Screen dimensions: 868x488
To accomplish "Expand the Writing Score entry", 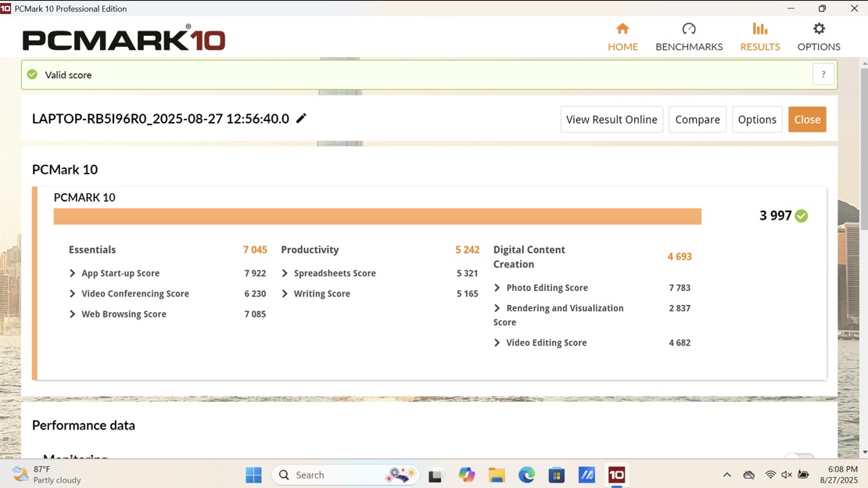I will click(285, 293).
